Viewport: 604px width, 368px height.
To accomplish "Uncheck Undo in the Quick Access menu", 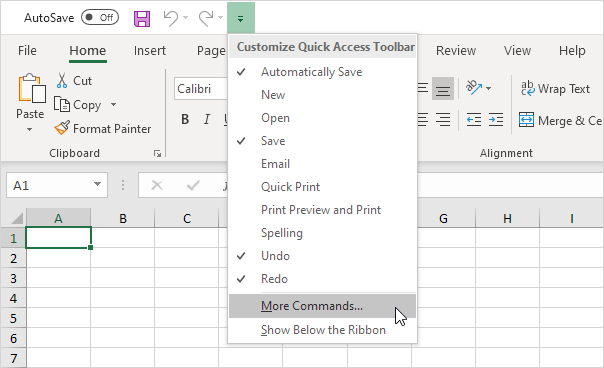I will [x=322, y=256].
